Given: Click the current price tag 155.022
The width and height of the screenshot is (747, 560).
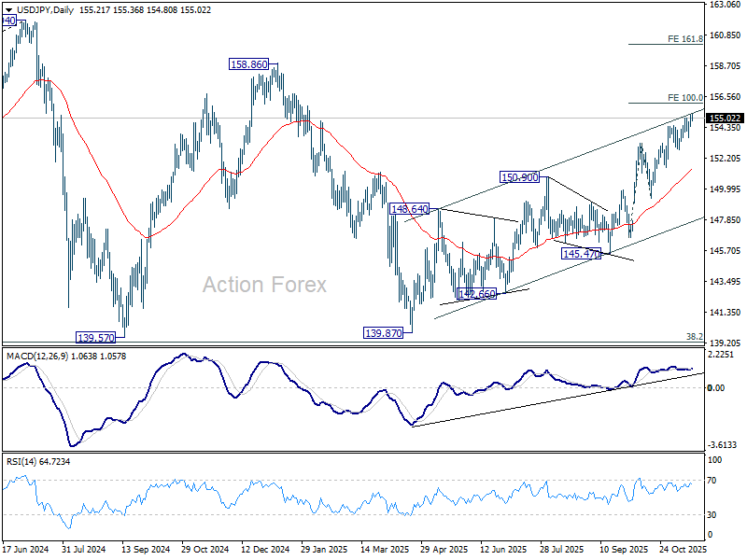Looking at the screenshot, I should (x=725, y=119).
